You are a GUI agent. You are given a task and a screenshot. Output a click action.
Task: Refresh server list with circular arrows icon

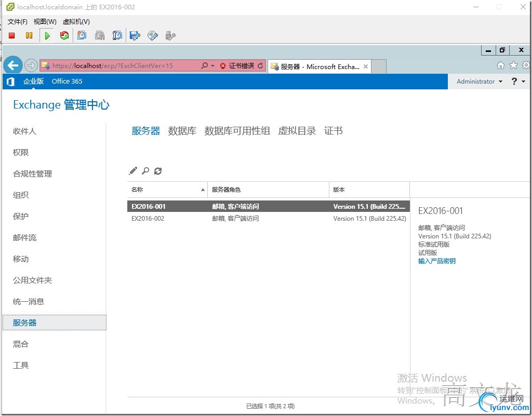coord(158,171)
